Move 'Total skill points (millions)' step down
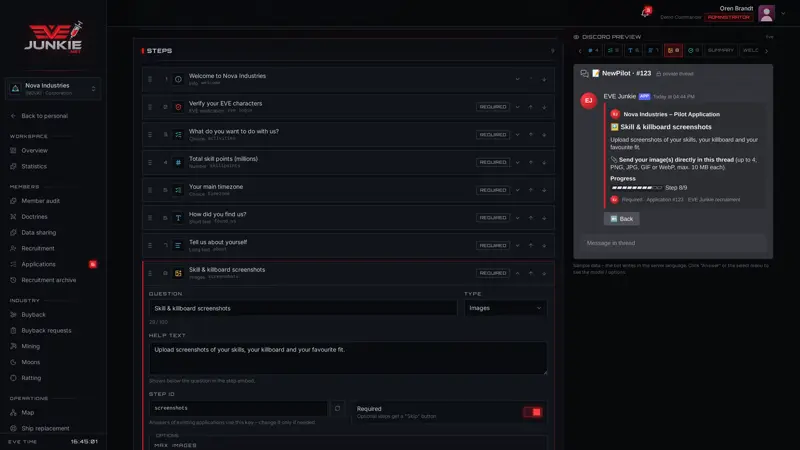 tap(544, 162)
